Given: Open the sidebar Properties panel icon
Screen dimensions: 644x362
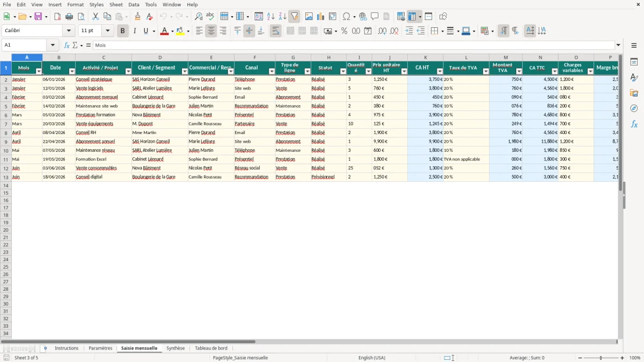Looking at the screenshot, I should coord(634,62).
